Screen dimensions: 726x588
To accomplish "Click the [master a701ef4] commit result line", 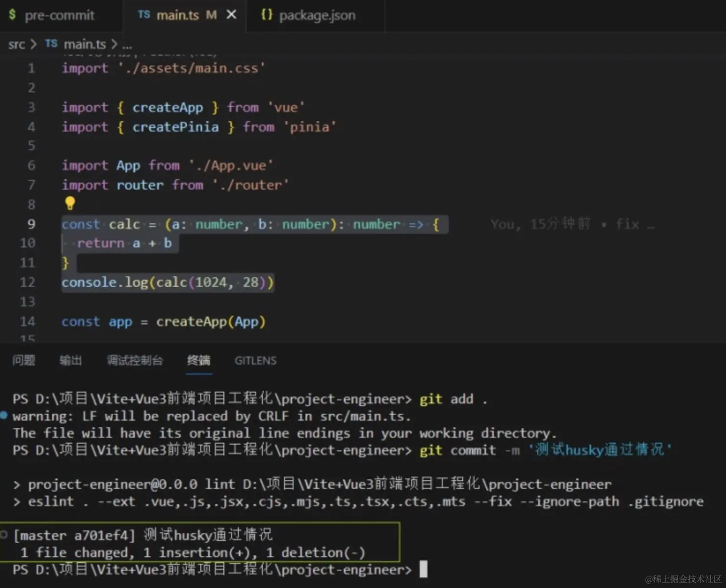I will point(143,535).
